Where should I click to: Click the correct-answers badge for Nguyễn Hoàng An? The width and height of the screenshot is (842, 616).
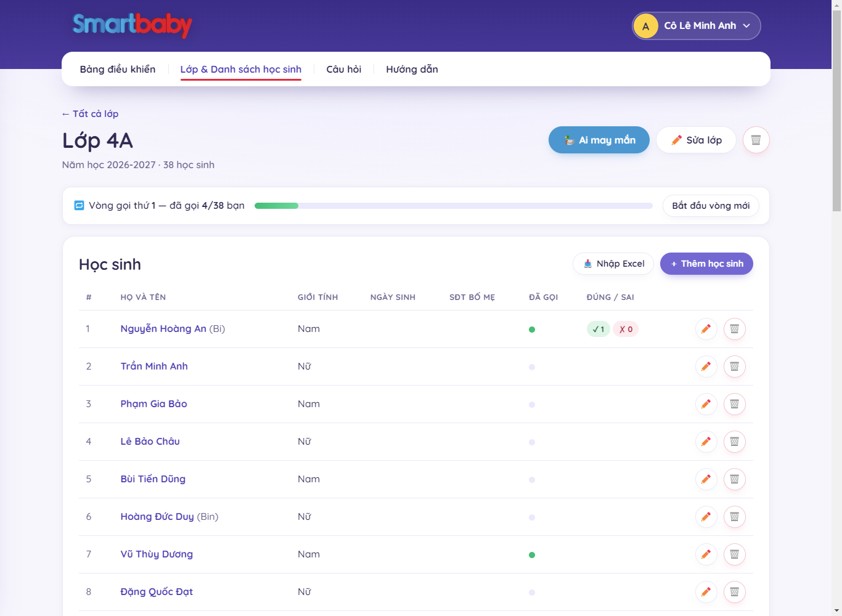[599, 330]
